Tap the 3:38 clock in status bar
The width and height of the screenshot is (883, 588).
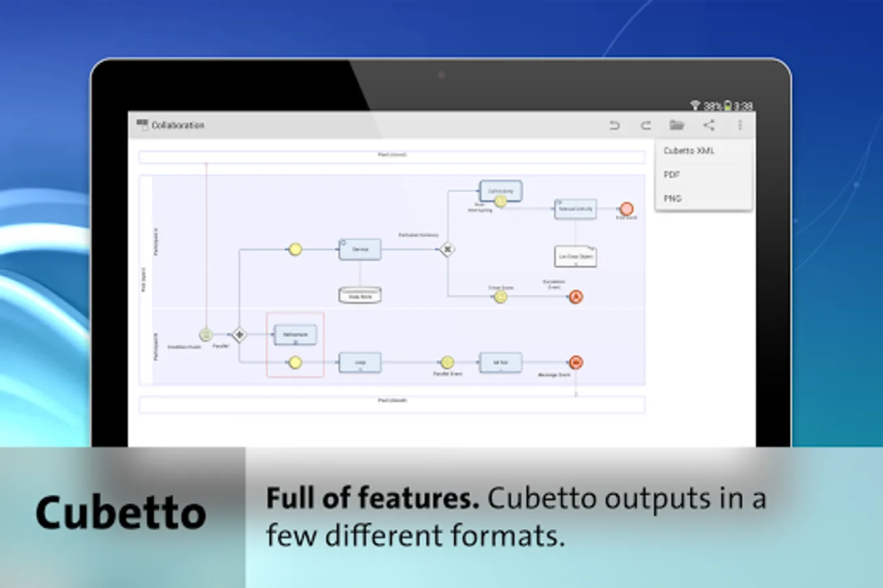click(743, 106)
